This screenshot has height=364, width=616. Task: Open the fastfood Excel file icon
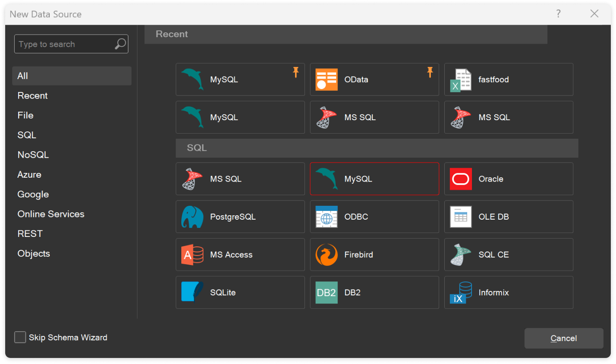461,80
